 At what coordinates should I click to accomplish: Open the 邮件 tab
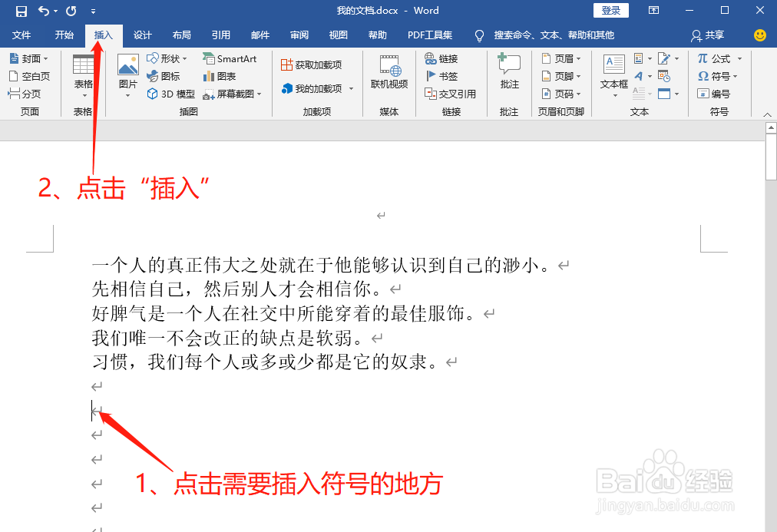coord(260,35)
